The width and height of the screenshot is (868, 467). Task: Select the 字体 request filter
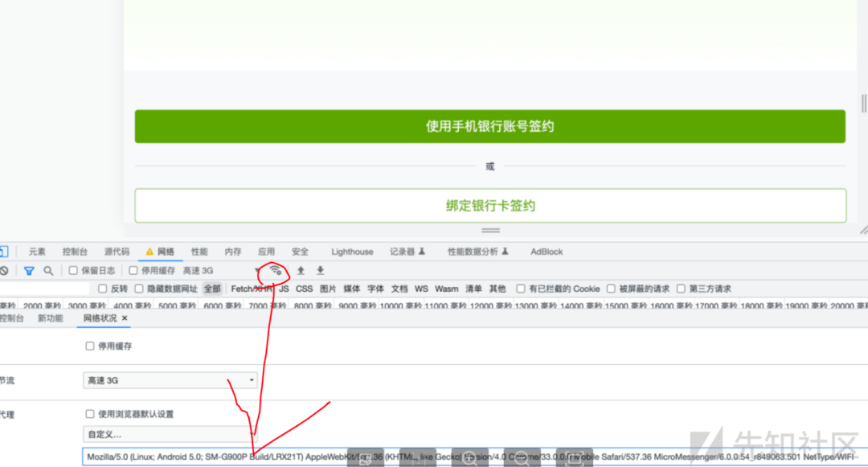click(x=375, y=289)
